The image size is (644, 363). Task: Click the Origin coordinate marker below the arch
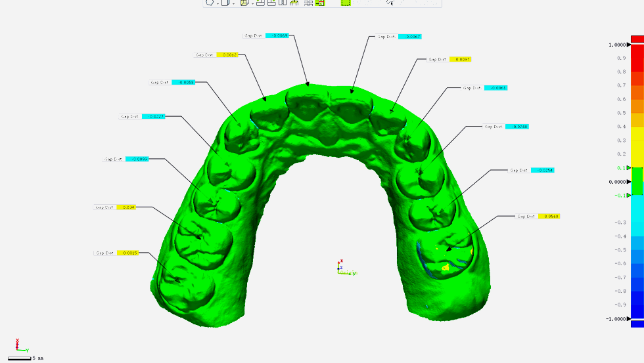click(x=341, y=268)
